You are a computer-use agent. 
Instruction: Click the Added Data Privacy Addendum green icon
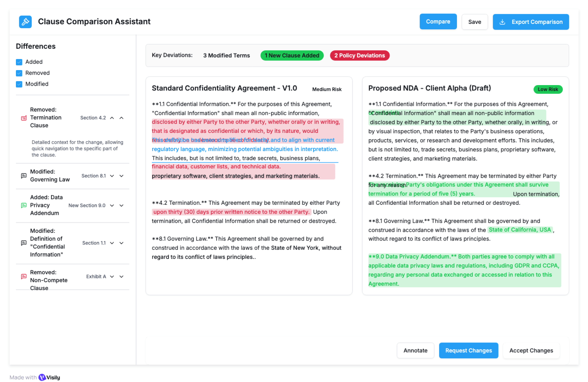click(24, 205)
